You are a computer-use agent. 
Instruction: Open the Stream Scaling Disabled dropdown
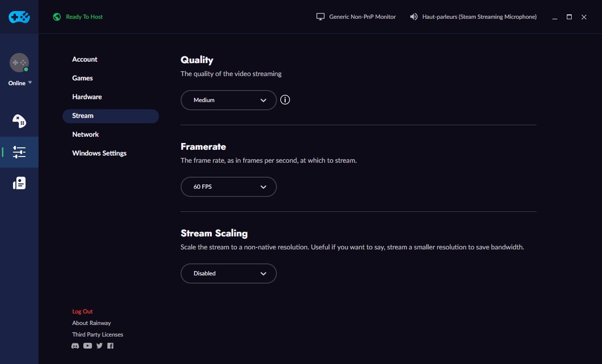click(x=229, y=273)
